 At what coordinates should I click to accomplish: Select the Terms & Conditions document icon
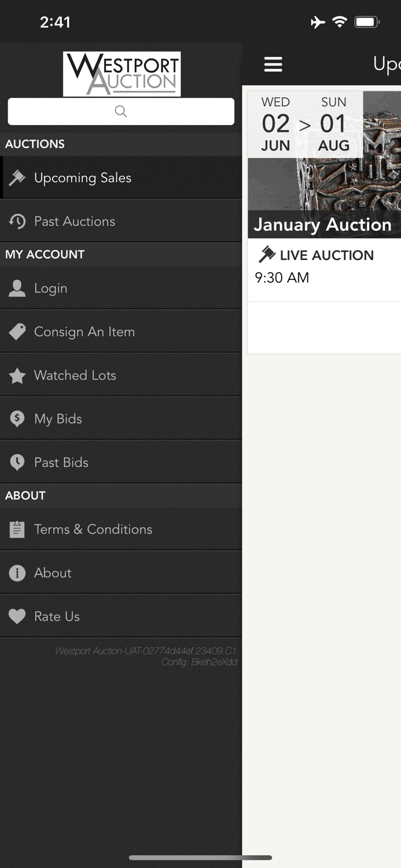17,529
